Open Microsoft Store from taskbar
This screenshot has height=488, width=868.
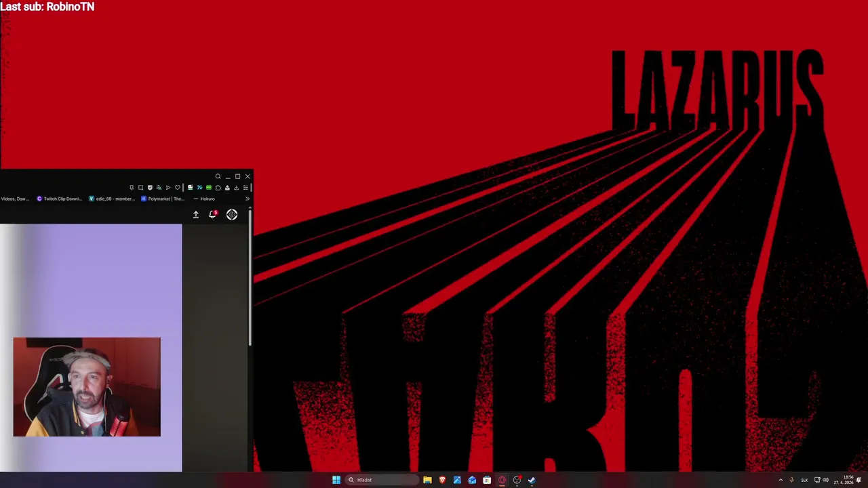pyautogui.click(x=487, y=480)
